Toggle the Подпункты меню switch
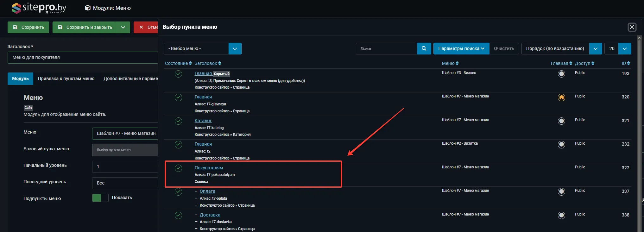 100,198
